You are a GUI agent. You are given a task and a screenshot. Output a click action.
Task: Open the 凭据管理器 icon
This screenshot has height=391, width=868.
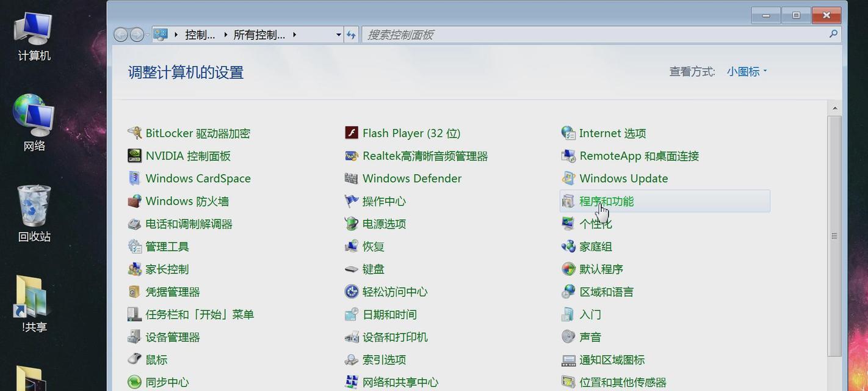tap(134, 291)
